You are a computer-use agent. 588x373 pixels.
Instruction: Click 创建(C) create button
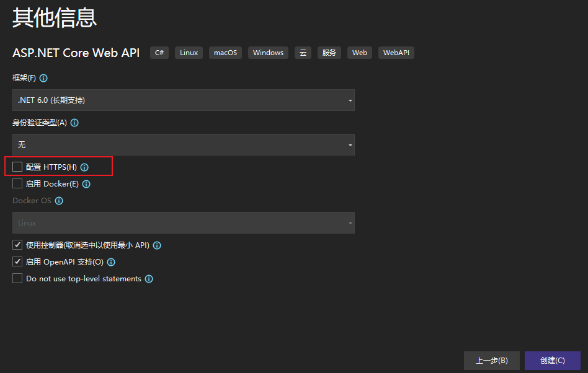tap(553, 360)
